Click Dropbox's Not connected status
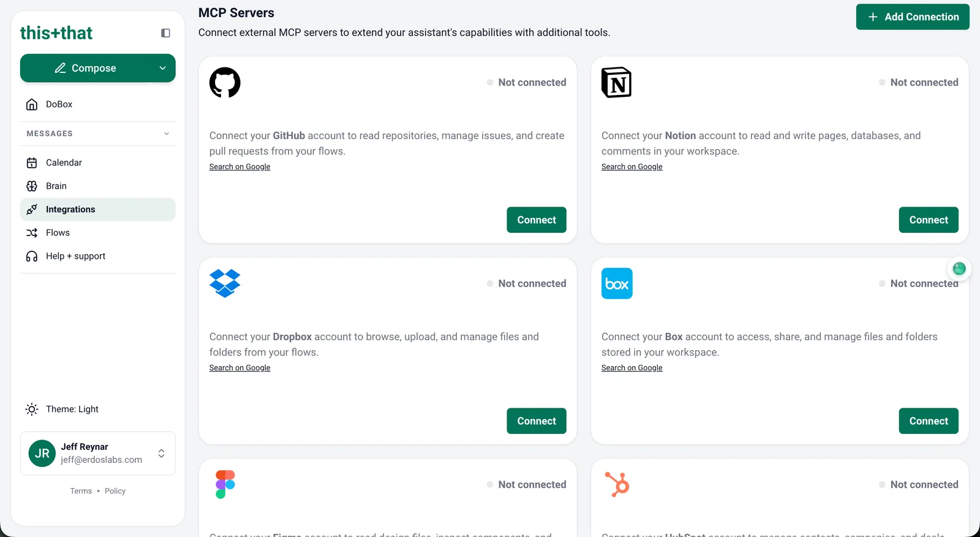 pos(527,283)
